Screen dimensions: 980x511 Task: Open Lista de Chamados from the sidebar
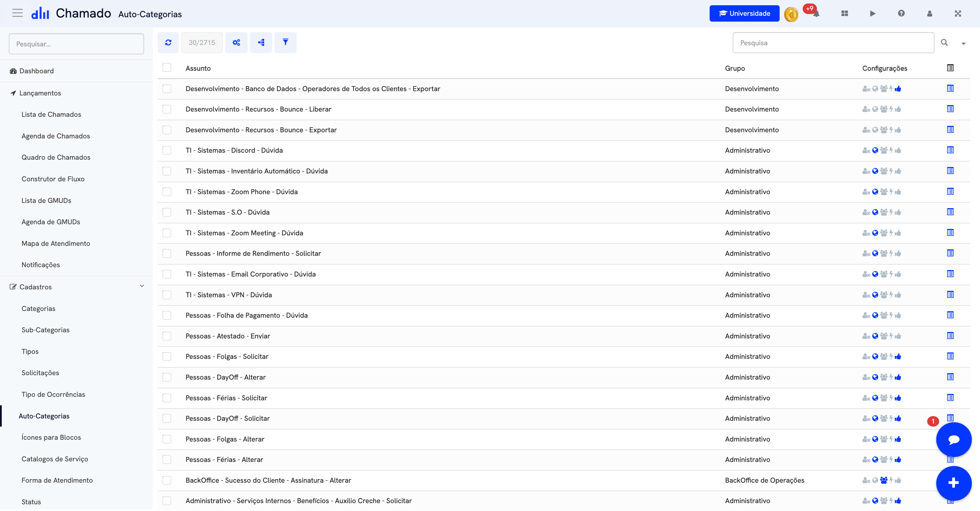tap(51, 114)
